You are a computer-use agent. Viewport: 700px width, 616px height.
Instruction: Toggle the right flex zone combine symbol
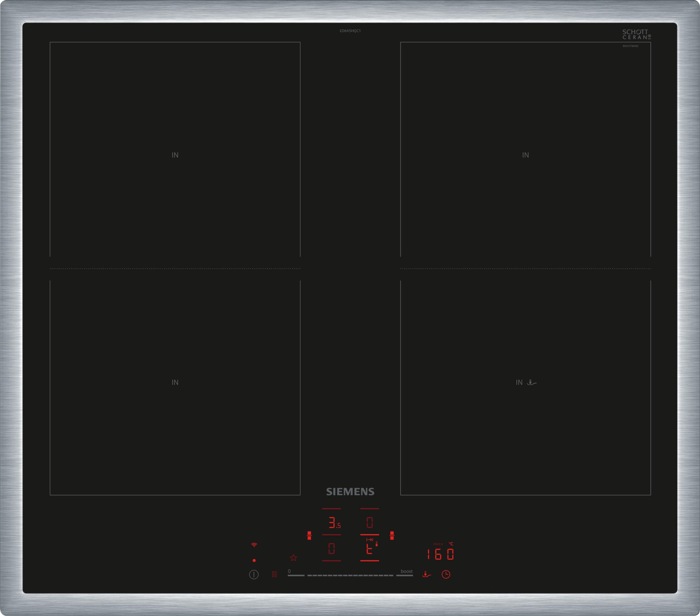point(392,535)
